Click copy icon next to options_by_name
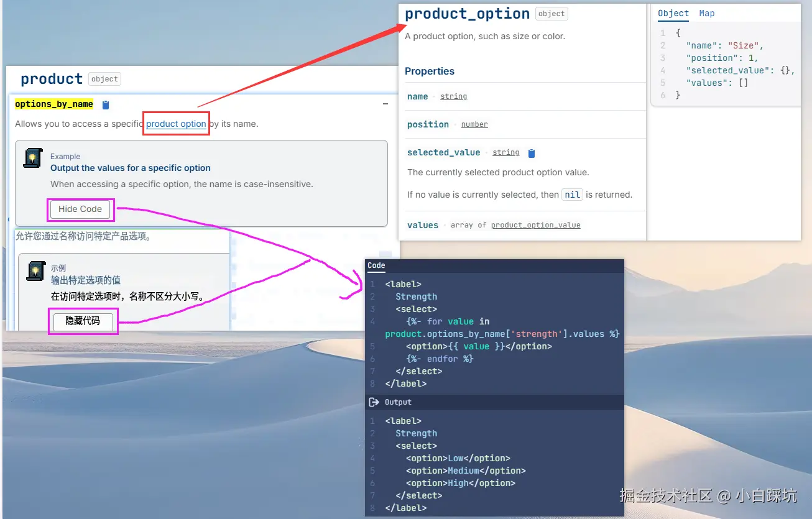 coord(106,105)
